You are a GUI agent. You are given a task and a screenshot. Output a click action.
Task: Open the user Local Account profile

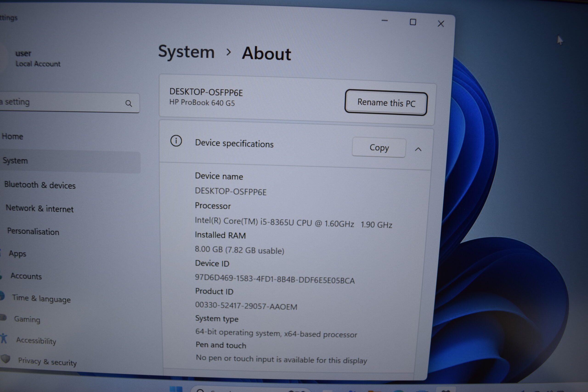tap(37, 59)
